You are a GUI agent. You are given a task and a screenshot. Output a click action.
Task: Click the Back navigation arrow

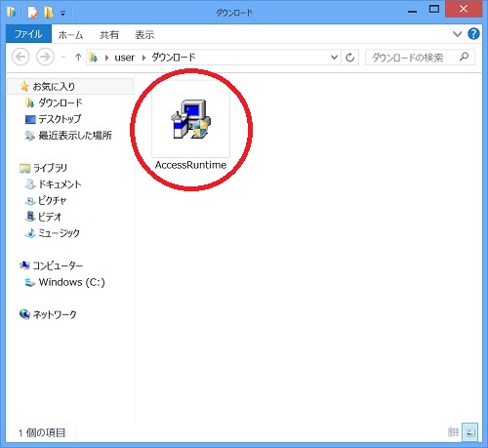pos(20,57)
